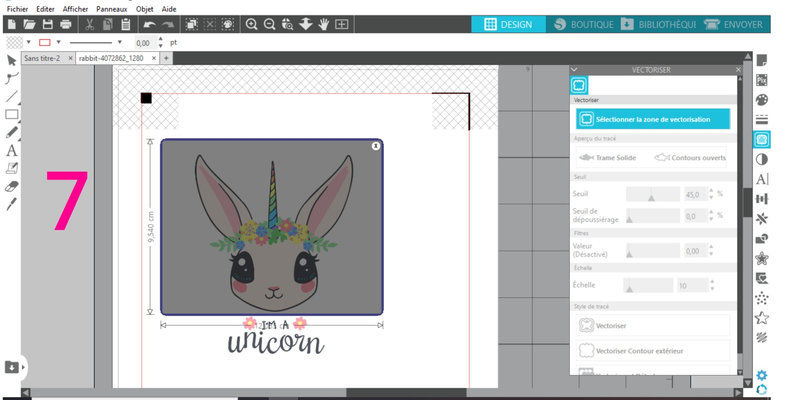Click the Undo arrow icon

point(149,23)
